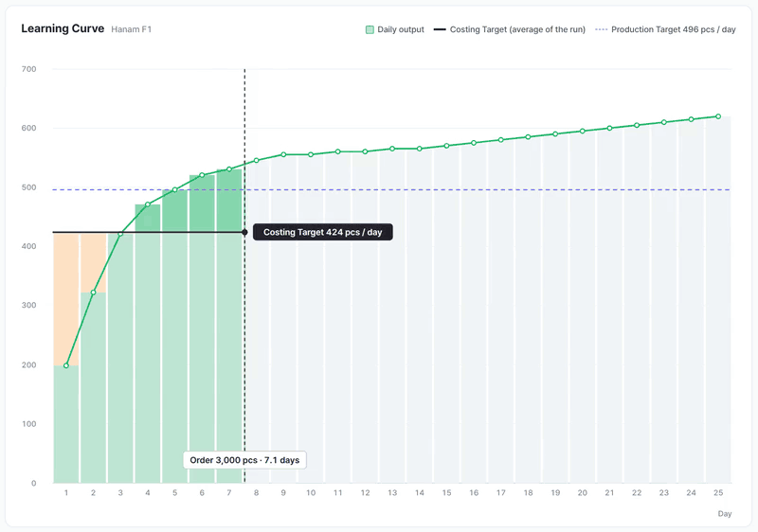
Task: Select the day 3 curve data point
Action: click(x=120, y=234)
